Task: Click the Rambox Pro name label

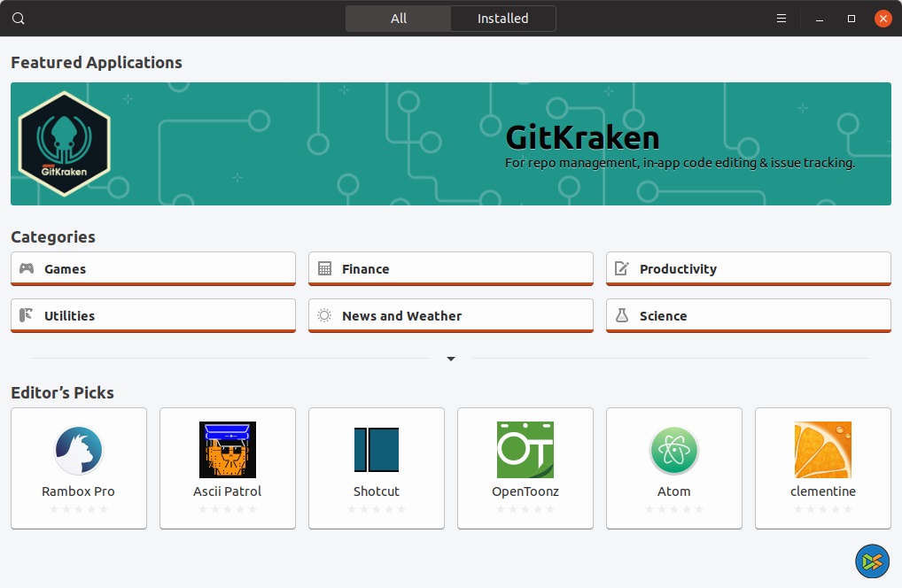Action: [78, 491]
